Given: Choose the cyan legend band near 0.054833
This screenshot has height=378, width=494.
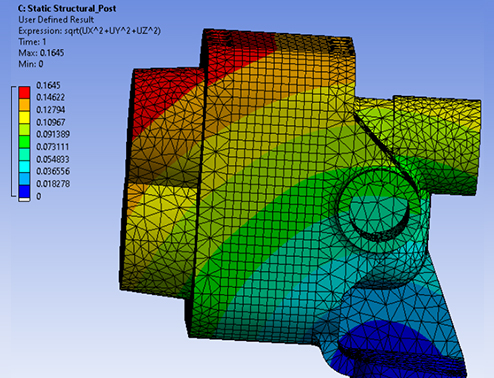Looking at the screenshot, I should click(24, 166).
